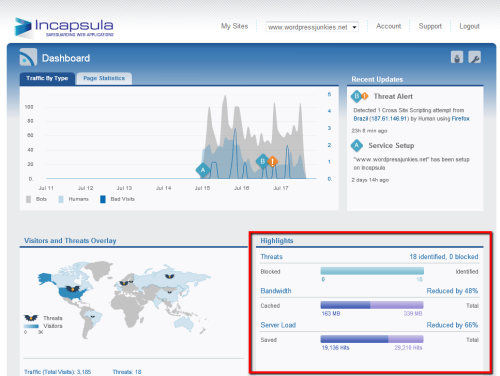
Task: Click the Bandwidth cached progress bar
Action: tap(372, 305)
